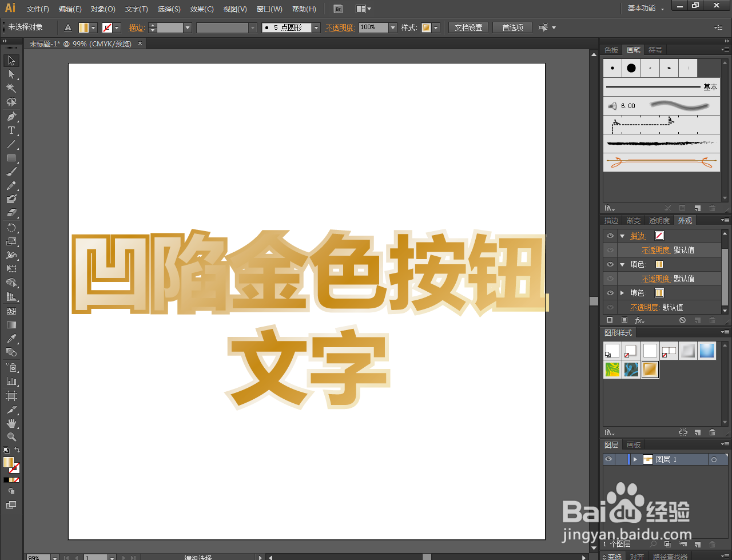Expand the second 填色 row in Appearance panel

click(x=622, y=292)
